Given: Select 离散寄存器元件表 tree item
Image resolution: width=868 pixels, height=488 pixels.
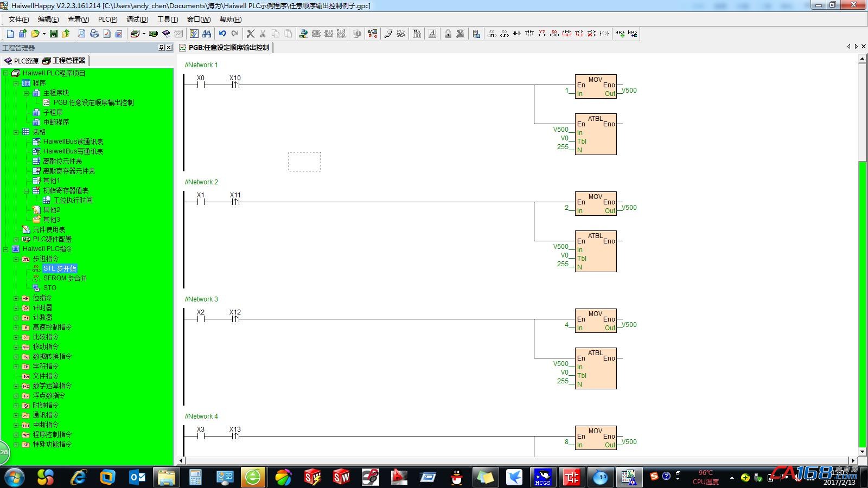Looking at the screenshot, I should (69, 171).
